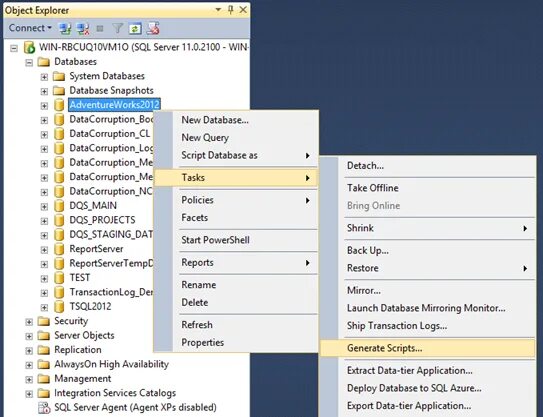Expand the Database Snapshots folder
This screenshot has width=543, height=417.
coord(44,91)
